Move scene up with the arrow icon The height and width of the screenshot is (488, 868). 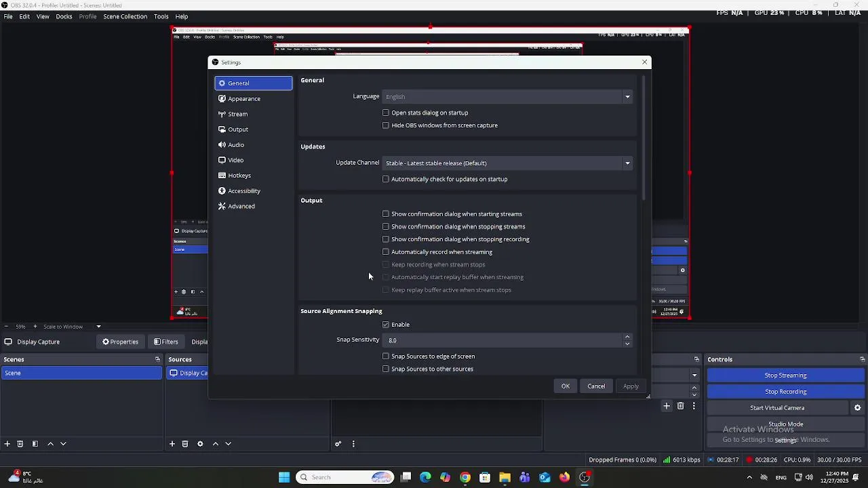[x=50, y=444]
